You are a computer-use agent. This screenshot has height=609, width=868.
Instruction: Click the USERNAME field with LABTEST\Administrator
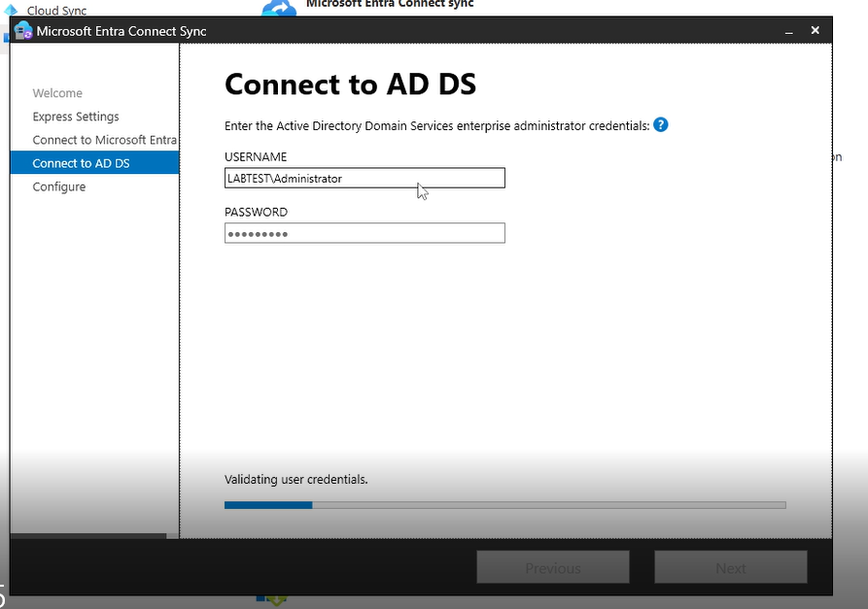[x=365, y=178]
